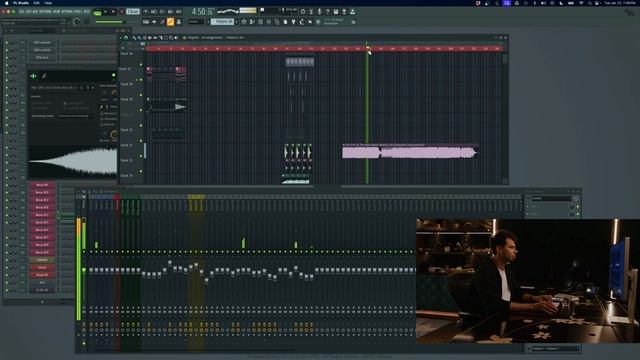Screen dimensions: 640x360
Task: Start playback with the transport play button
Action: point(105,12)
